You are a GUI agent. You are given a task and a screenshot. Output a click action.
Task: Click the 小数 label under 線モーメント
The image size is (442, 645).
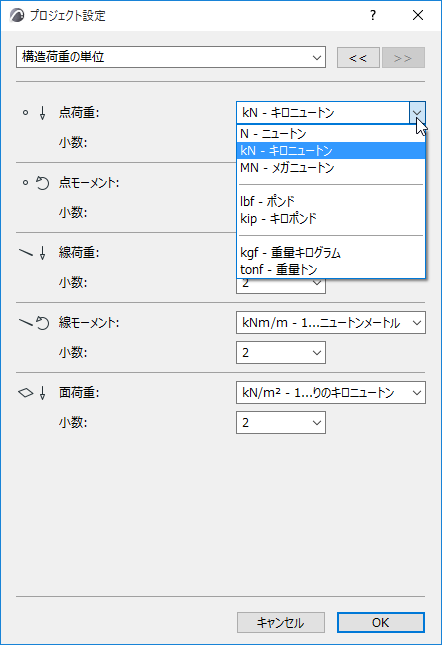[x=73, y=353]
